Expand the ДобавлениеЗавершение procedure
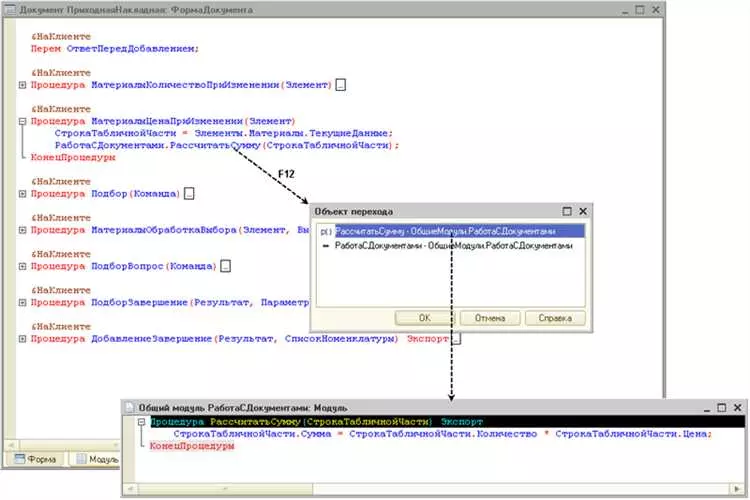This screenshot has width=750, height=500. point(22,339)
